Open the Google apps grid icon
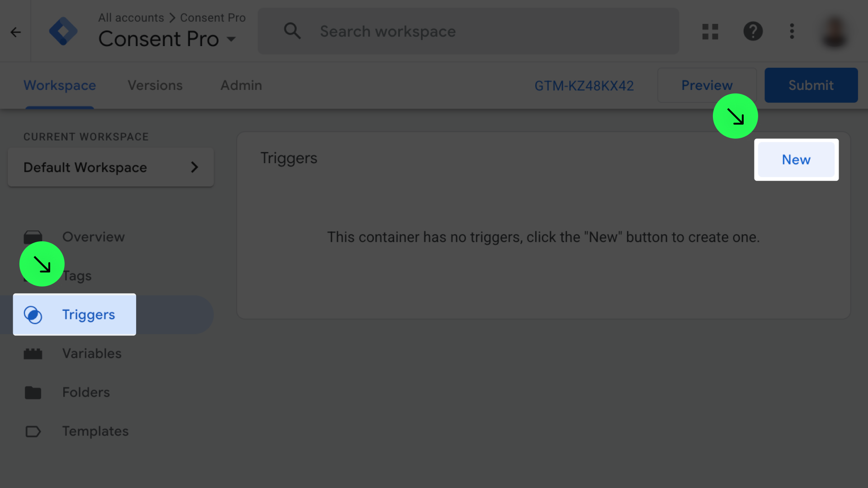Image resolution: width=868 pixels, height=488 pixels. coord(710,32)
